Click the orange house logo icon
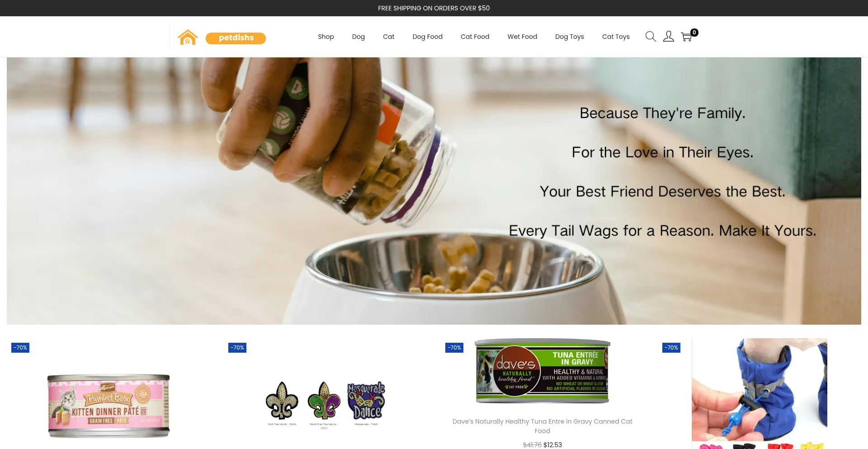The image size is (868, 449). [188, 37]
